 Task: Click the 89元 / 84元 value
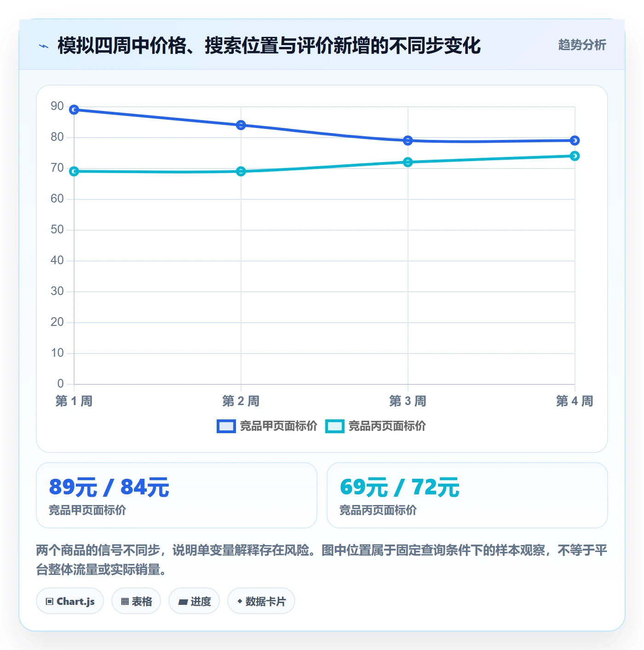pos(109,487)
